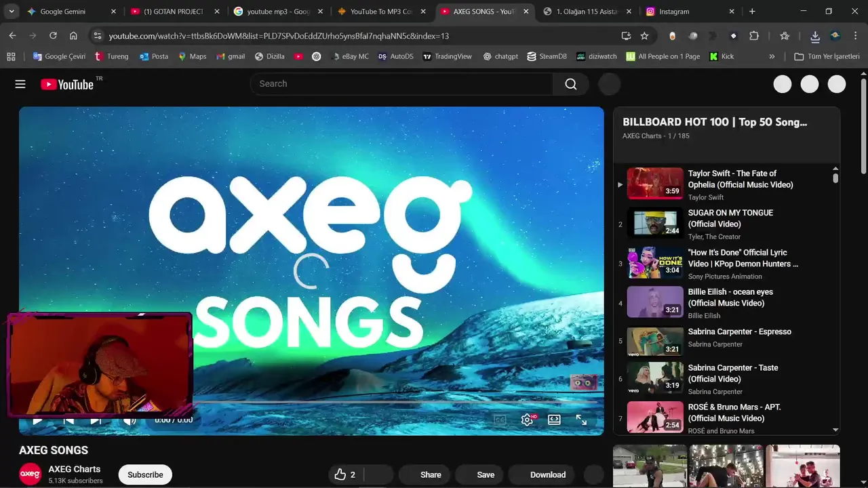Open How It's Done lyric video thumbnail
The width and height of the screenshot is (868, 488).
655,263
